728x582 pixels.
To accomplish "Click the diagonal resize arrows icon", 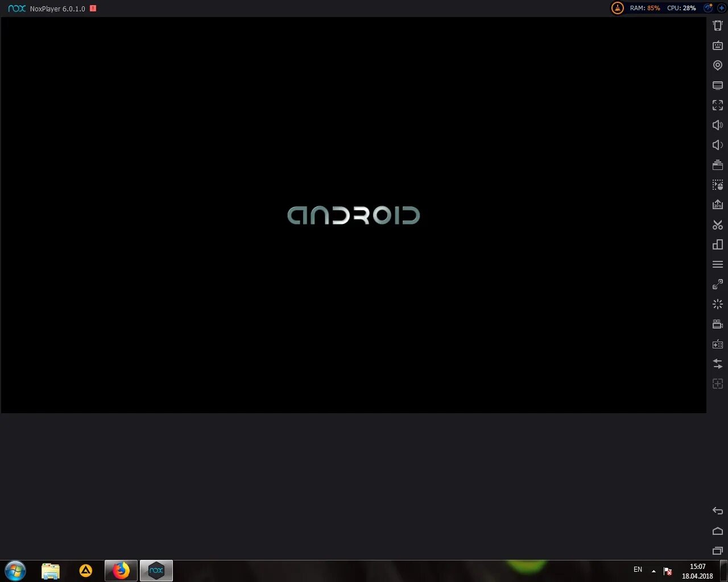I will [718, 284].
